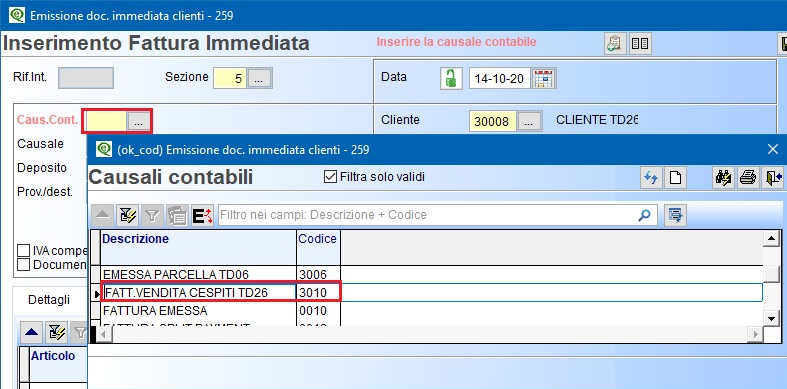This screenshot has width=787, height=389.
Task: Click the two-column layout icon in header
Action: tap(640, 44)
